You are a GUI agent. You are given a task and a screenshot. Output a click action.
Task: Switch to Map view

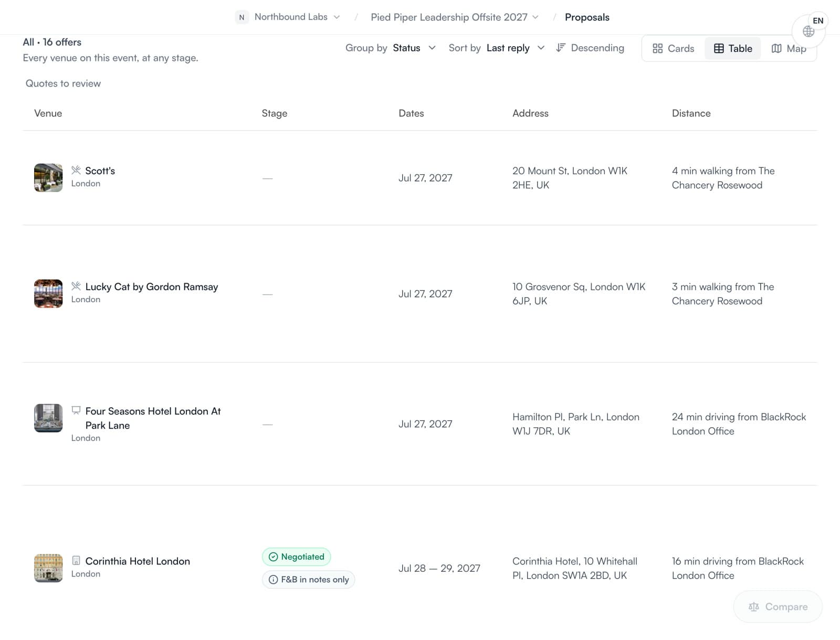789,48
